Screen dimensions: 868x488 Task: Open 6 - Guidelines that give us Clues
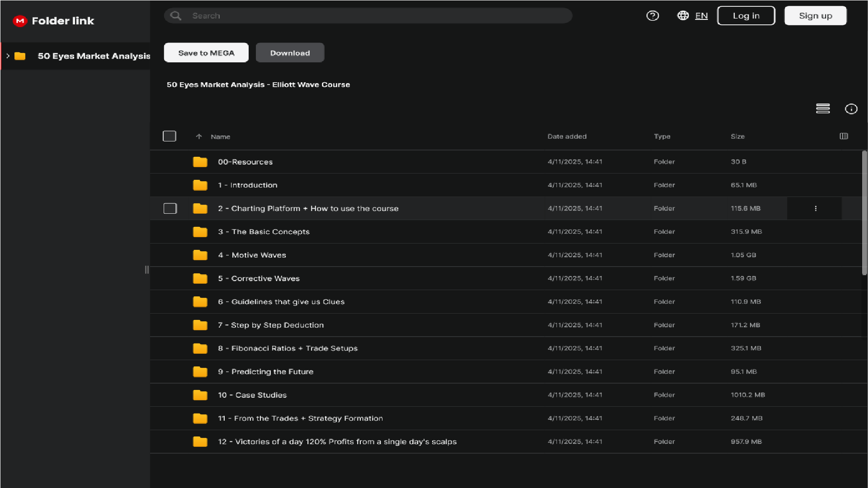(x=281, y=302)
